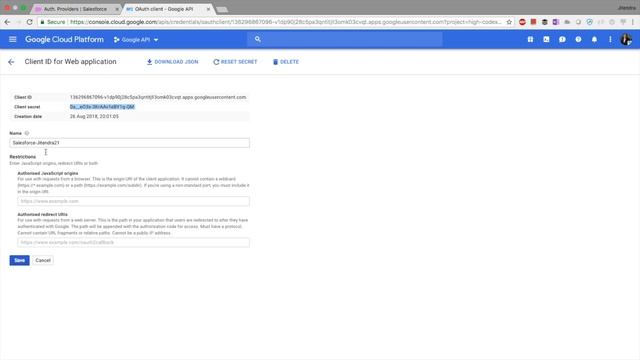This screenshot has height=360, width=640.
Task: Open the purple OneNote extension icon
Action: [556, 22]
